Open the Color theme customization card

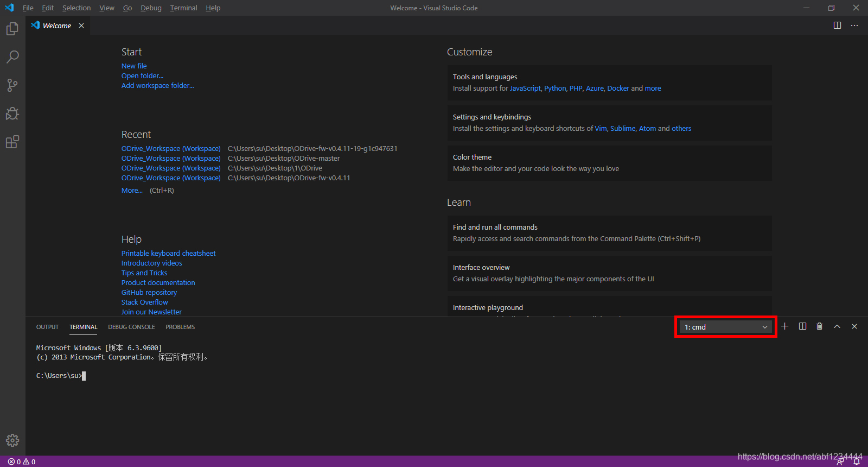tap(609, 163)
